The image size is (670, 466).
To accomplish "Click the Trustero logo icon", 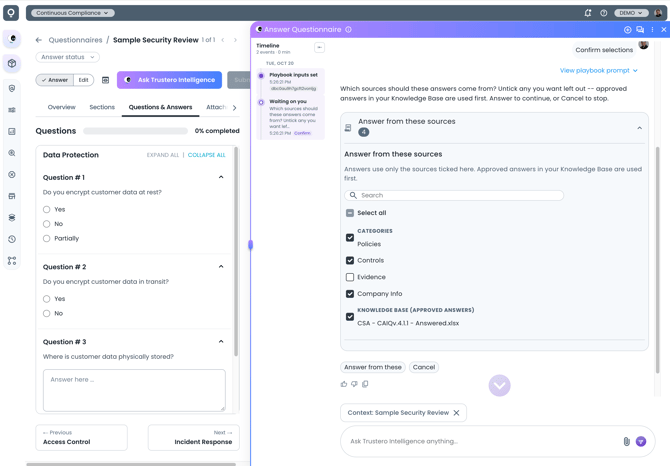I will [11, 13].
